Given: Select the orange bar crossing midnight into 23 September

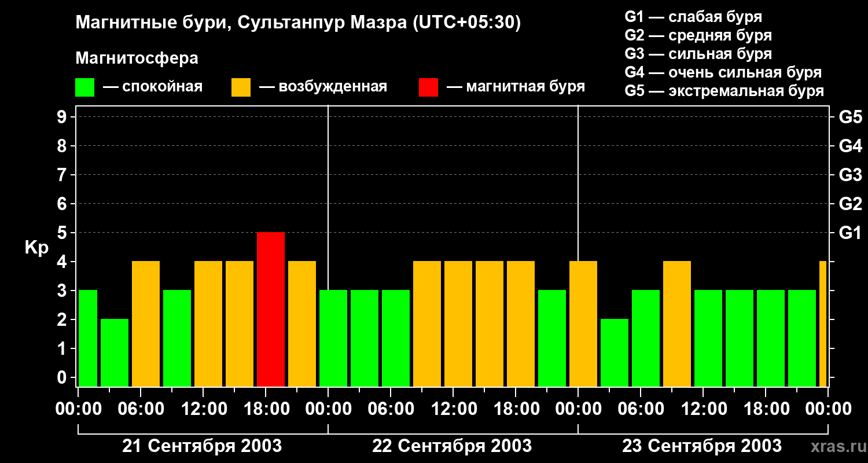Looking at the screenshot, I should 583,324.
